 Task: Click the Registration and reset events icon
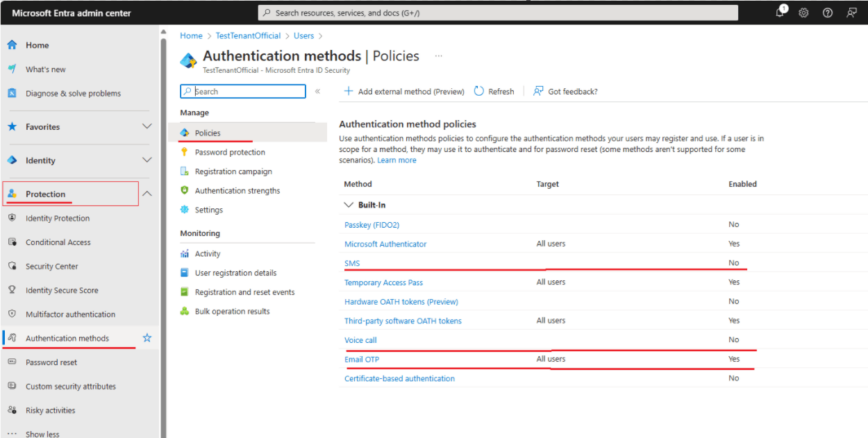coord(185,292)
